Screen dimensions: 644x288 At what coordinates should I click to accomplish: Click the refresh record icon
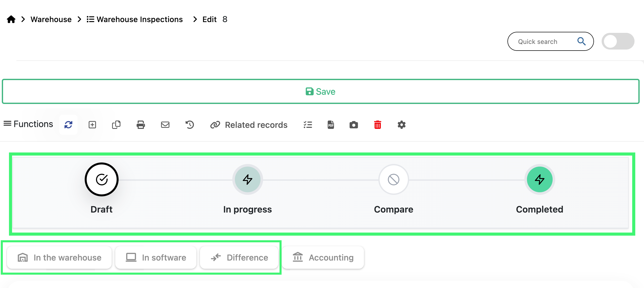coord(68,125)
